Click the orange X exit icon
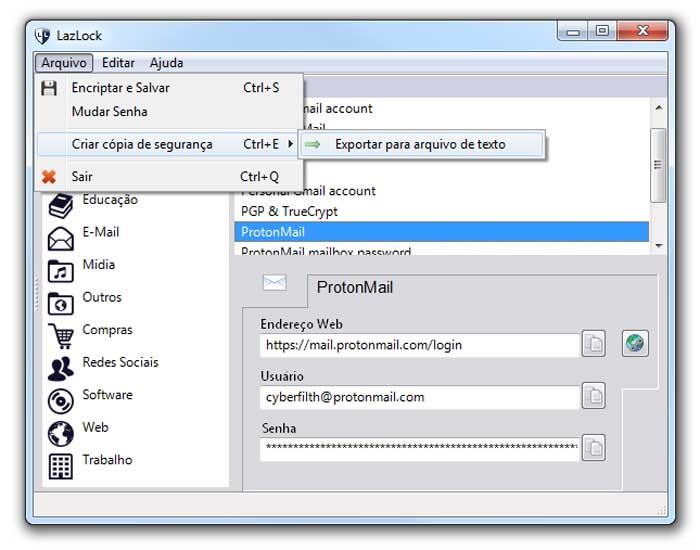 [49, 177]
